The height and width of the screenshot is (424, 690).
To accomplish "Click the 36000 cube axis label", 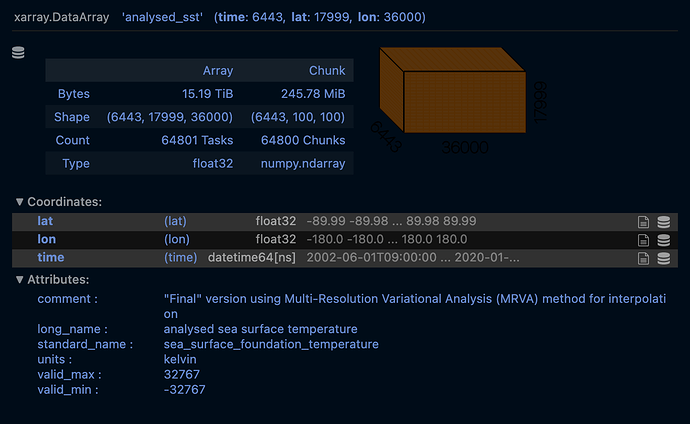I will coord(465,147).
